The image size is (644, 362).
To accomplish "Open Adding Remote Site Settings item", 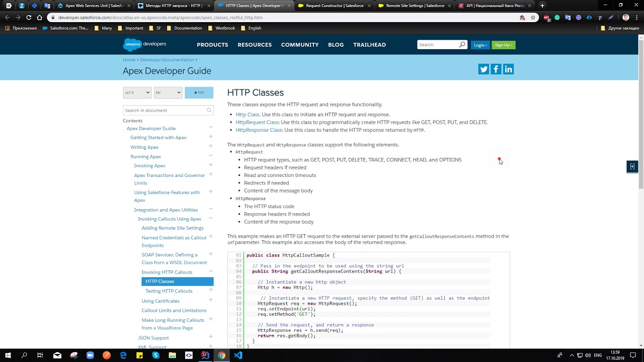I will (173, 228).
